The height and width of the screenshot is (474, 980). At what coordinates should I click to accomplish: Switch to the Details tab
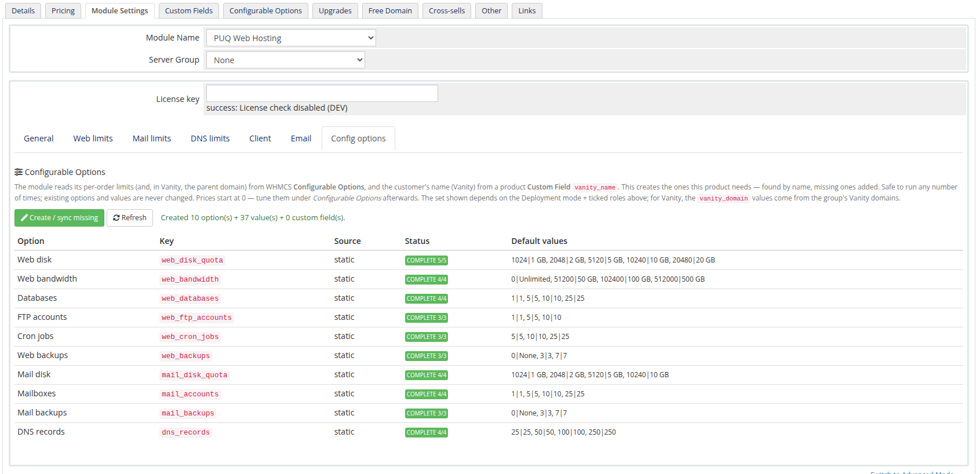point(23,11)
